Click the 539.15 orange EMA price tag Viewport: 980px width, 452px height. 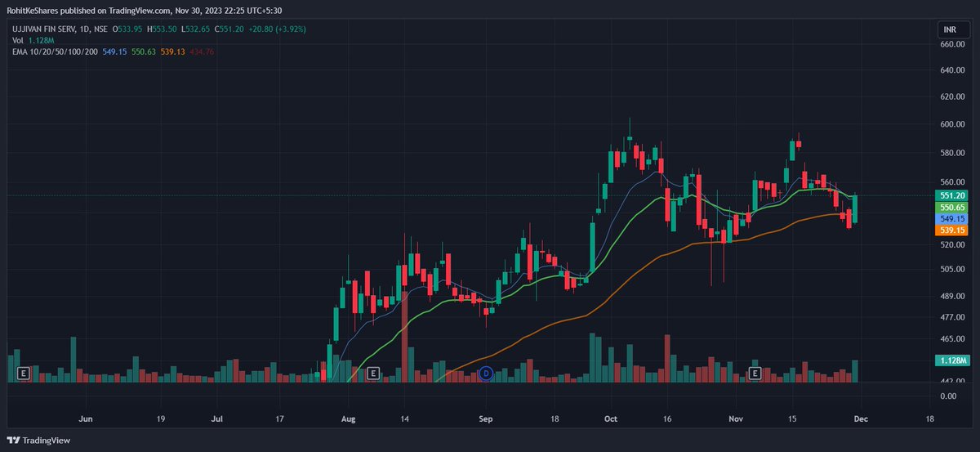[x=953, y=231]
